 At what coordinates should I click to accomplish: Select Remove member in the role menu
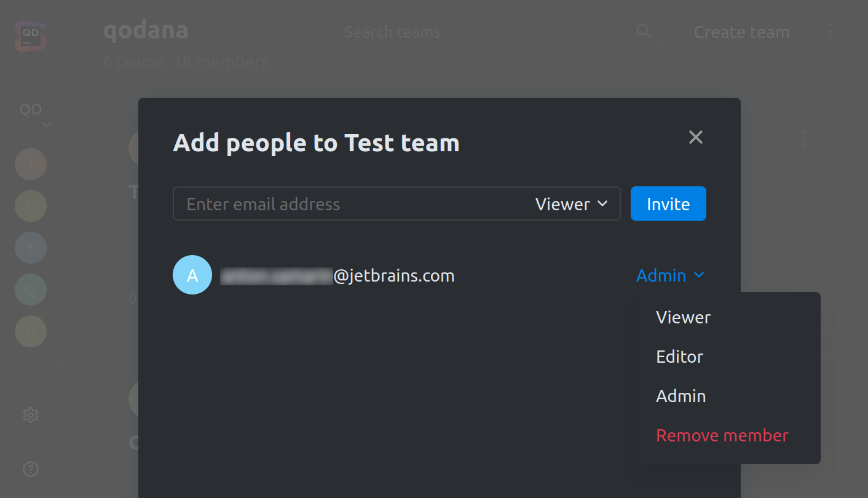[722, 435]
